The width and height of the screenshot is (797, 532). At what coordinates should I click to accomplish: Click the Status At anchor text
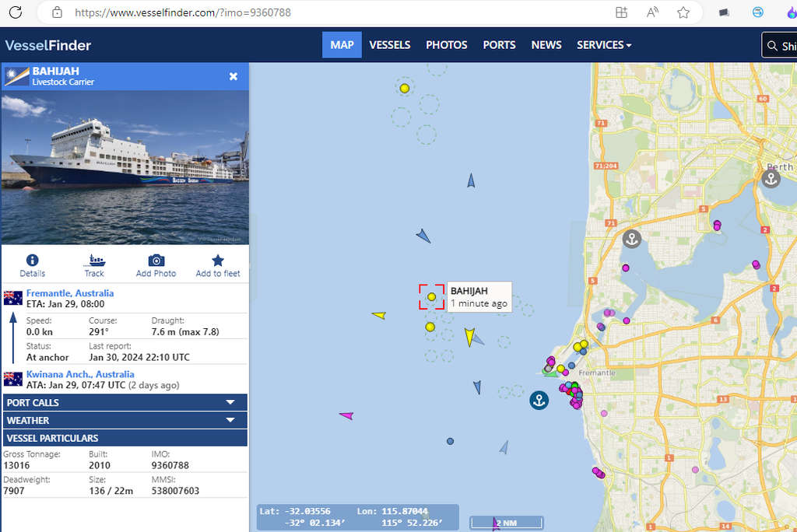tap(47, 357)
